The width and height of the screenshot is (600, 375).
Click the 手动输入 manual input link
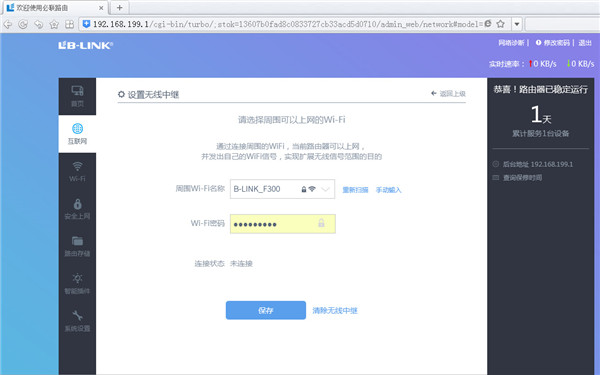point(388,190)
